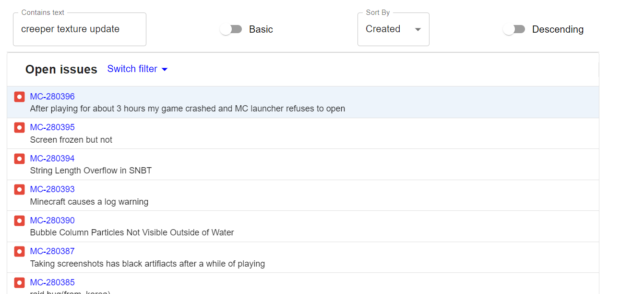Open issue link MC-280394
644x294 pixels.
pos(52,159)
